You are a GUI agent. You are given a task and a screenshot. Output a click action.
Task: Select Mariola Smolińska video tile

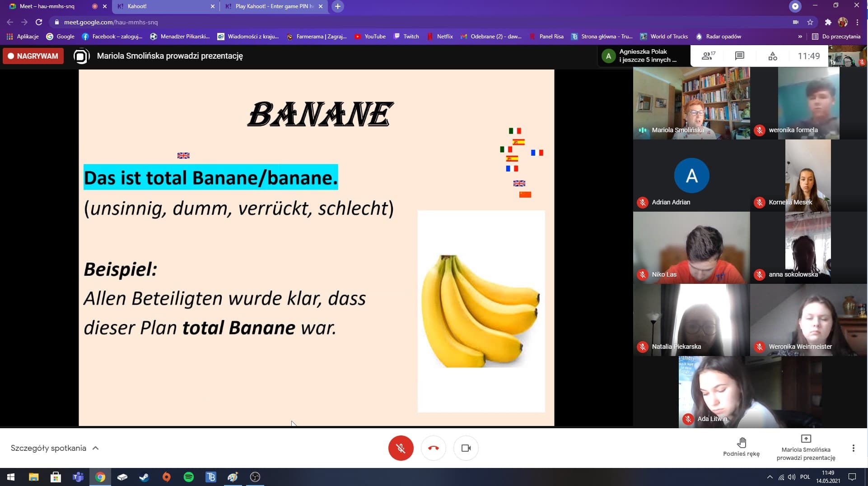point(691,103)
